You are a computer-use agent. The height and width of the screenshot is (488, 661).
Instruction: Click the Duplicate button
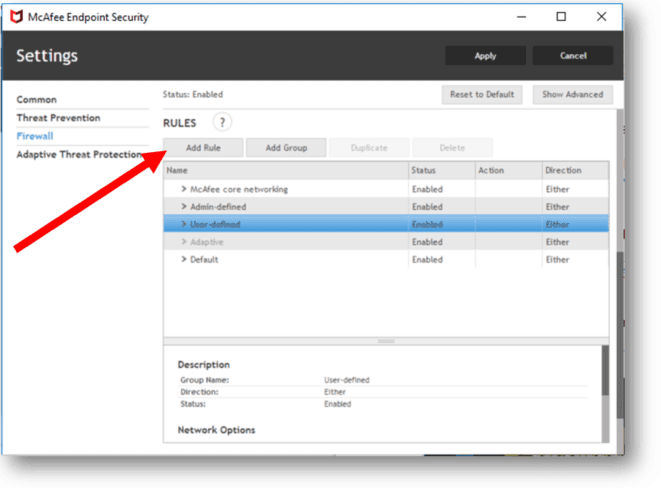coord(369,147)
